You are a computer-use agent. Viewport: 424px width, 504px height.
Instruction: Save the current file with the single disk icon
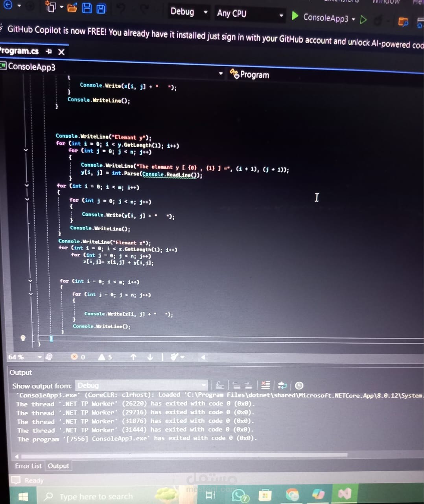87,8
